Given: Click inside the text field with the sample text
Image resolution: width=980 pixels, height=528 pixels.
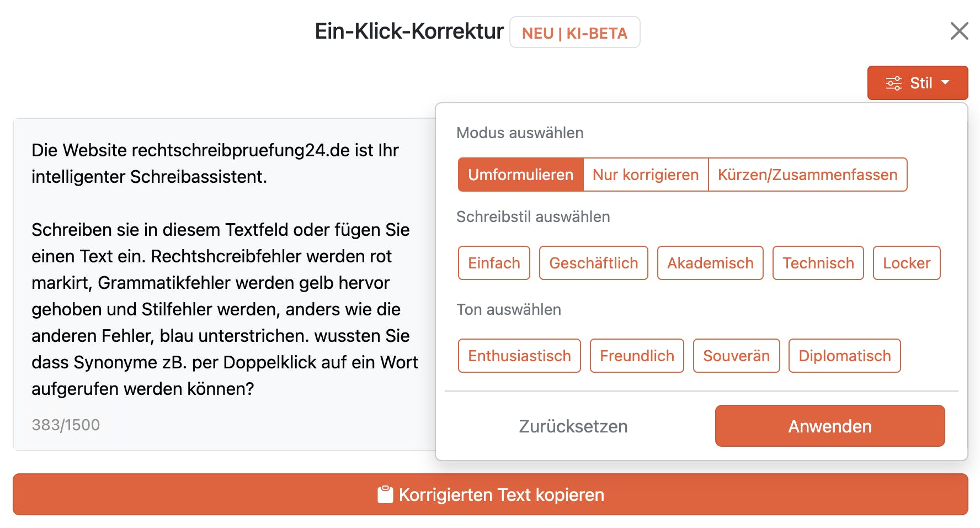Looking at the screenshot, I should (x=221, y=271).
